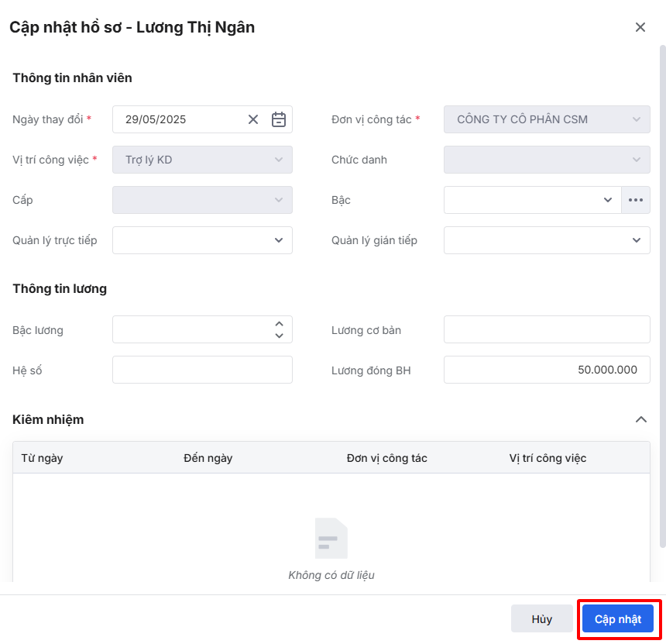Click the Bậc lương stepper arrows
Screen dimensions: 666x644
pyautogui.click(x=279, y=329)
